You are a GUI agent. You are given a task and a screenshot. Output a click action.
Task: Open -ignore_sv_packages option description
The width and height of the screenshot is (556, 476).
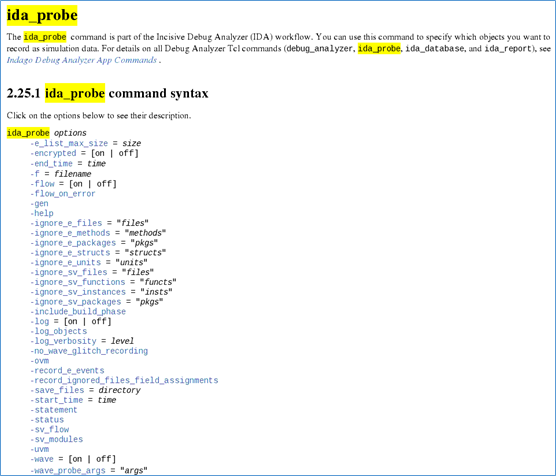click(x=76, y=302)
